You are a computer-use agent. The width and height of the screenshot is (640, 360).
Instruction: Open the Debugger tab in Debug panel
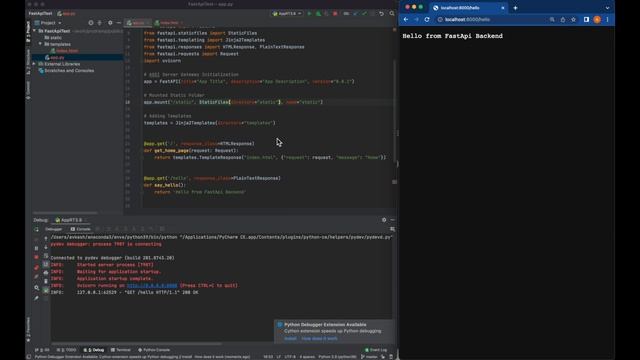pos(53,229)
